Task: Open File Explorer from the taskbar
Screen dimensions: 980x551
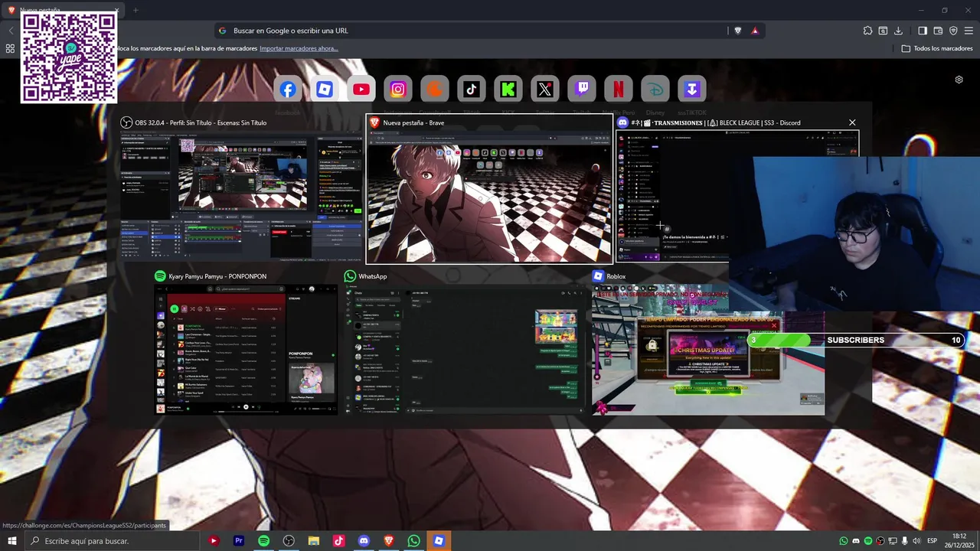Action: point(314,541)
